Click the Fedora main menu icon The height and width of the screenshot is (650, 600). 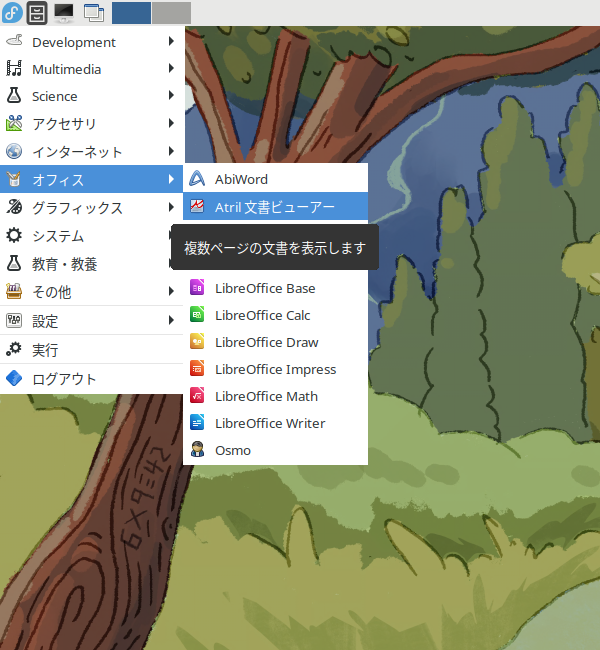12,12
